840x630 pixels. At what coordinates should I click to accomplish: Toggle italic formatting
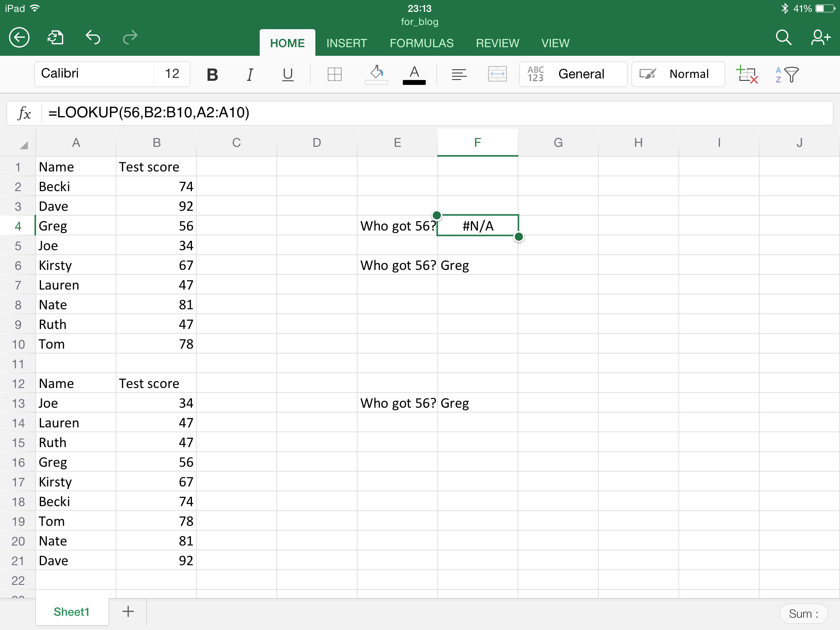pyautogui.click(x=250, y=74)
